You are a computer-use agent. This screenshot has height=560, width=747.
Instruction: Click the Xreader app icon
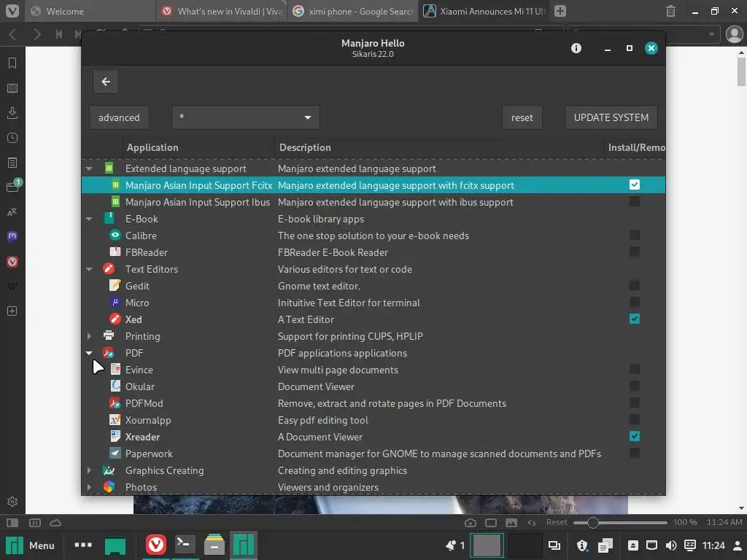click(115, 436)
